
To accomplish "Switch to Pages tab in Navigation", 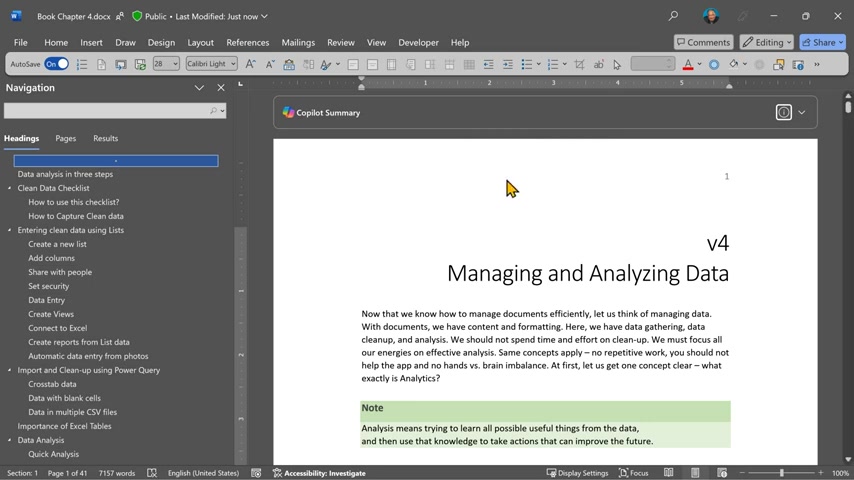I will pyautogui.click(x=65, y=138).
